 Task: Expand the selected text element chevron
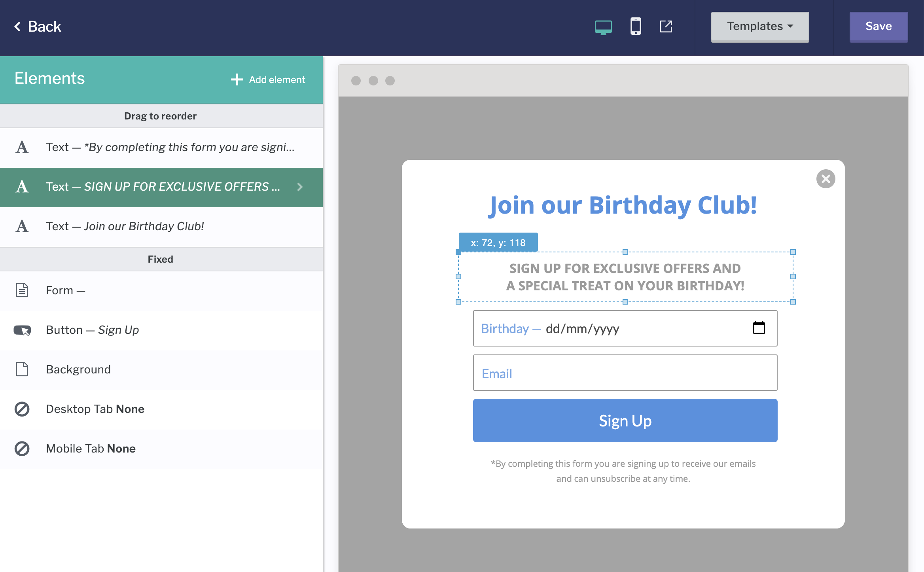300,187
